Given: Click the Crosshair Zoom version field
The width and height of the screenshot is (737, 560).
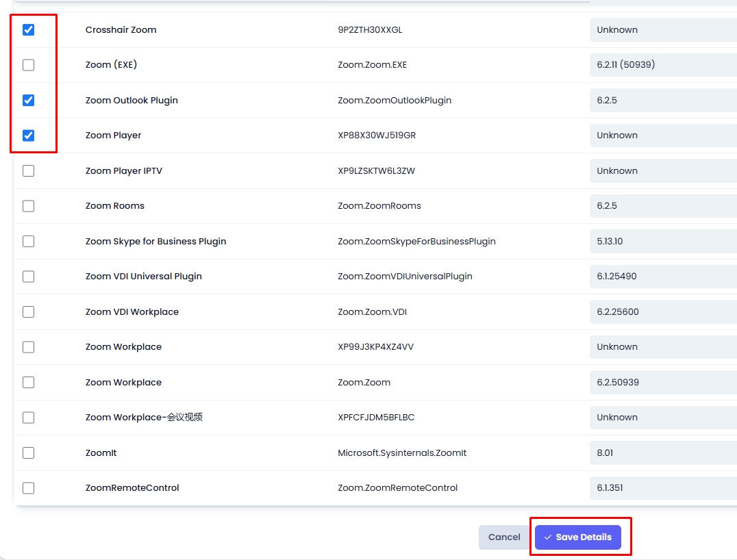Looking at the screenshot, I should point(663,29).
